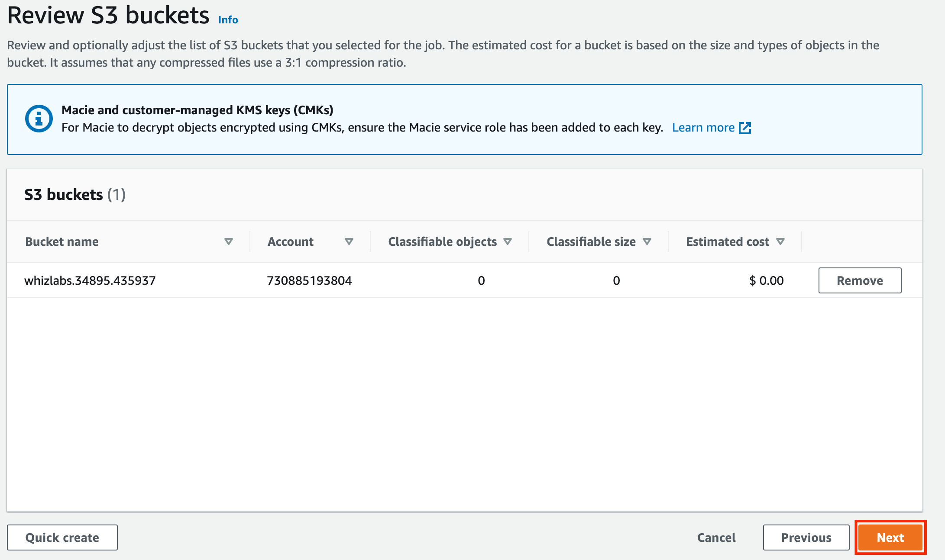Sort by Bucket name using its arrow
Viewport: 945px width, 560px height.
click(x=229, y=241)
